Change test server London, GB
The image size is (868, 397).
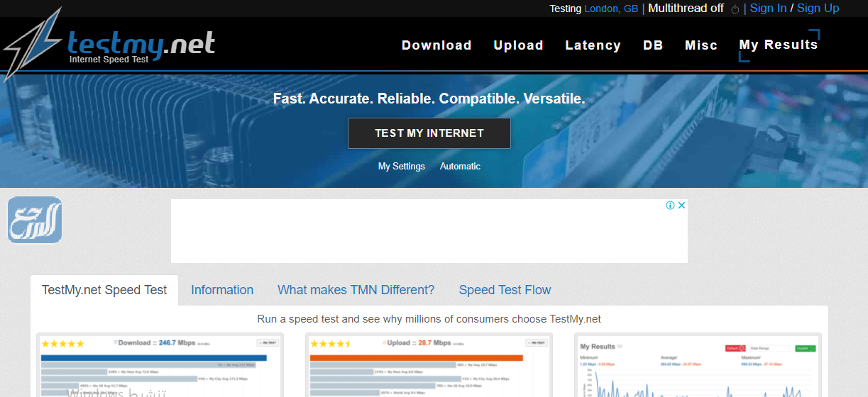point(611,9)
